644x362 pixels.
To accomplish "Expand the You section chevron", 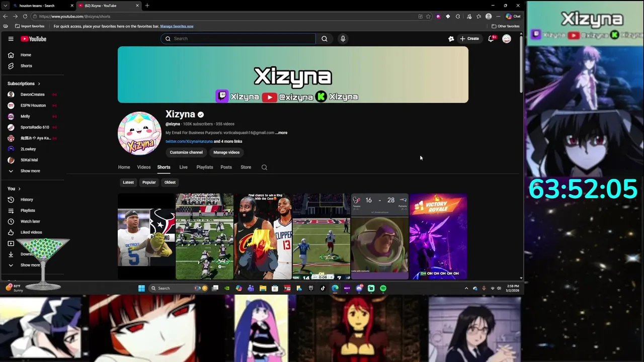I will click(x=19, y=189).
